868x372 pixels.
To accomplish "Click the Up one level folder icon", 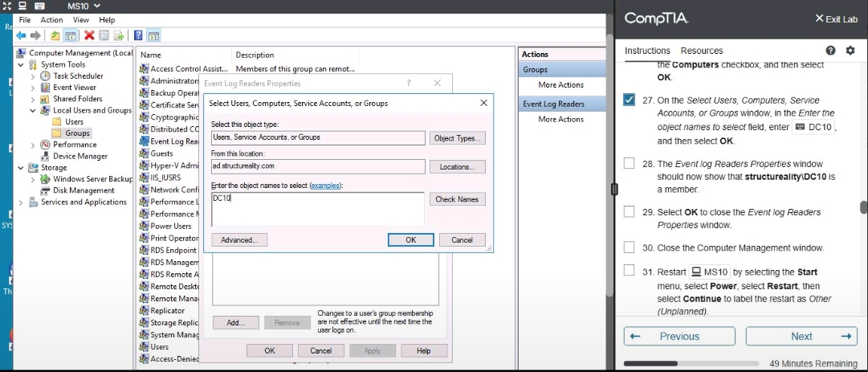I will [x=55, y=36].
